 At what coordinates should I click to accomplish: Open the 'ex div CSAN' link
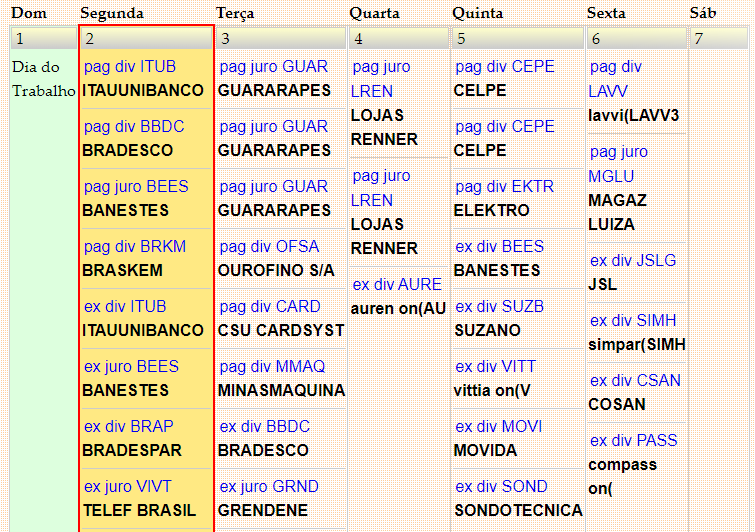click(635, 381)
